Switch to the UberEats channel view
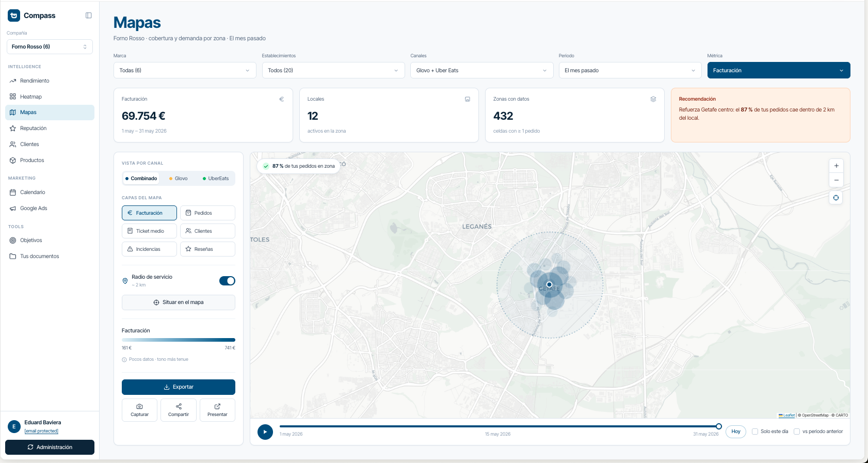 click(216, 179)
